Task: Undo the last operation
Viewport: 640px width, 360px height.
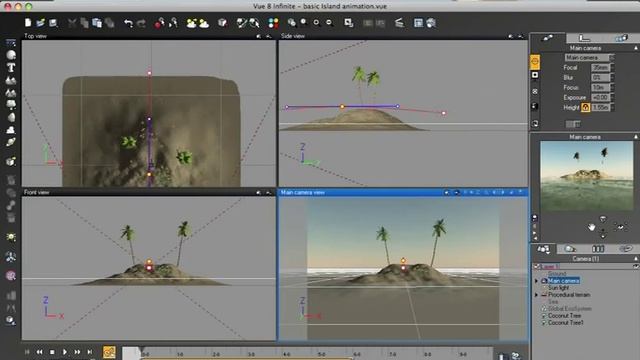Action: pyautogui.click(x=128, y=23)
